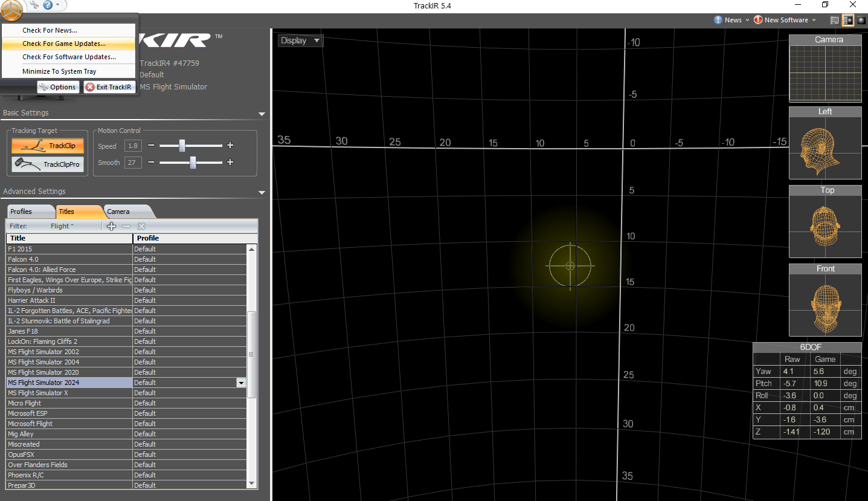Click scroll up arrow of titles list

pos(252,248)
